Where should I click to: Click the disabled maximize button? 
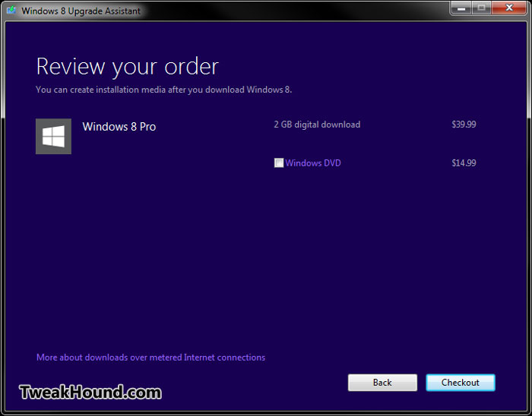coord(481,8)
